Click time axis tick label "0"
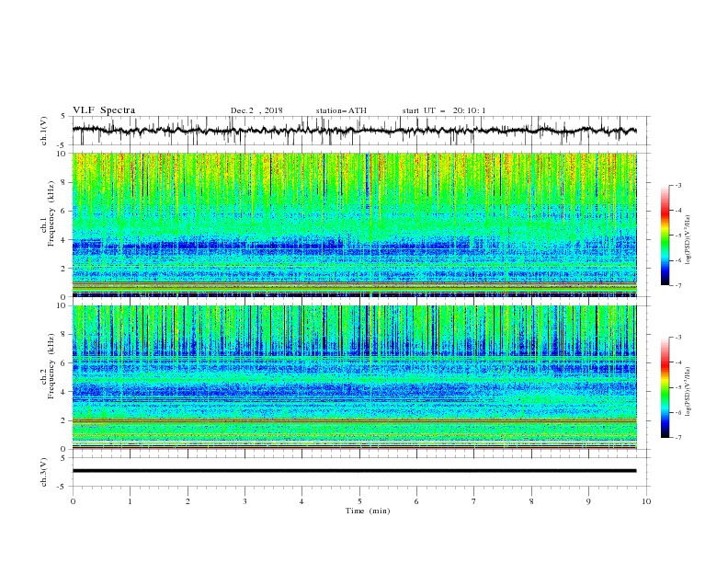Screen dimensions: 728x563 (73, 501)
